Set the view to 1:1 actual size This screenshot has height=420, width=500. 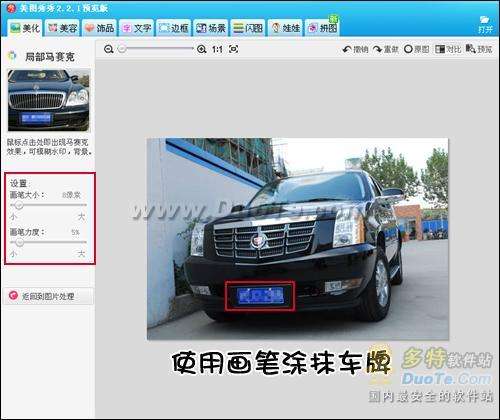217,49
